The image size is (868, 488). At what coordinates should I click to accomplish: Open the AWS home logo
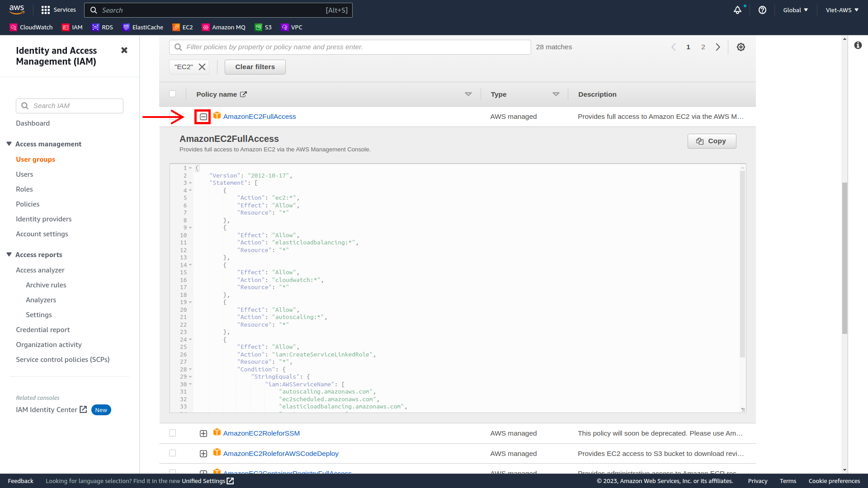[17, 9]
